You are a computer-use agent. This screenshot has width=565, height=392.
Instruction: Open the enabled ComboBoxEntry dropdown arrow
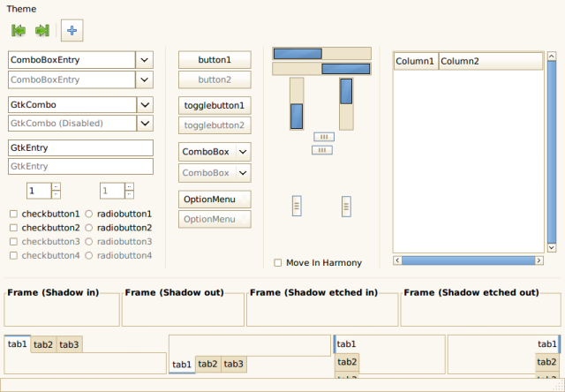coord(145,60)
